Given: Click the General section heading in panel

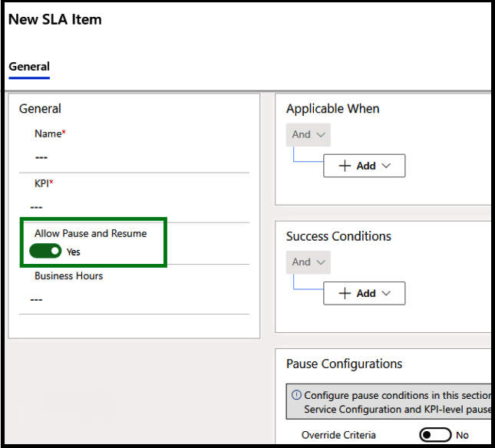Looking at the screenshot, I should pos(40,109).
